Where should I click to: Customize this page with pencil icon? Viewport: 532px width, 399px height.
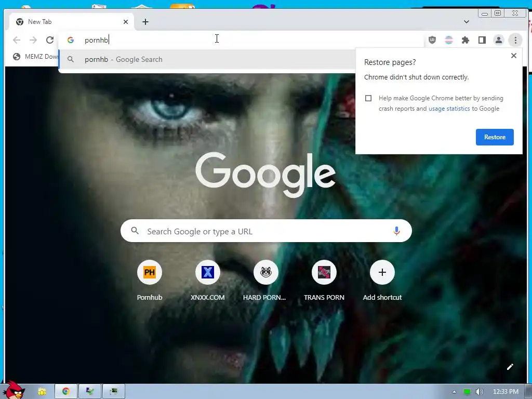[x=510, y=367]
